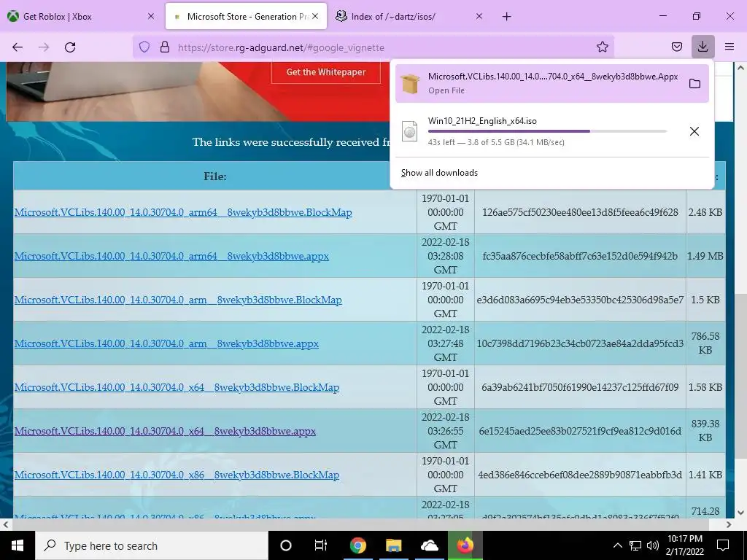This screenshot has width=747, height=560.
Task: Download the VCLibs arm appx link
Action: point(166,344)
